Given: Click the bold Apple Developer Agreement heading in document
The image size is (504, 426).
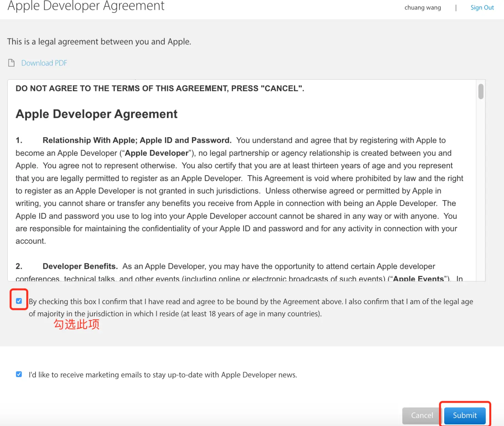Looking at the screenshot, I should 96,114.
